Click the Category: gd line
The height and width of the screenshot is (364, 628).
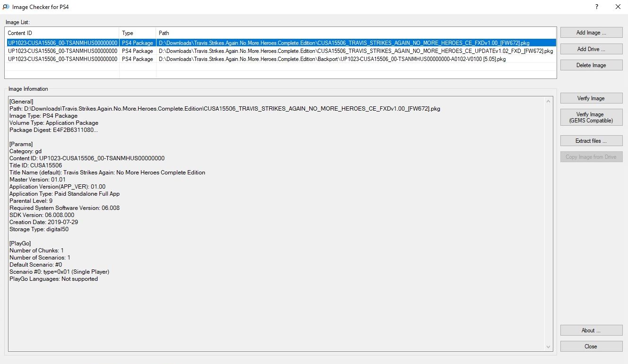tap(26, 151)
